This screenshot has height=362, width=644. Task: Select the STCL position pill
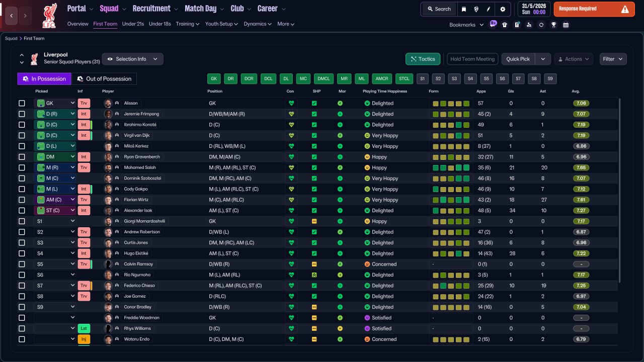point(404,79)
